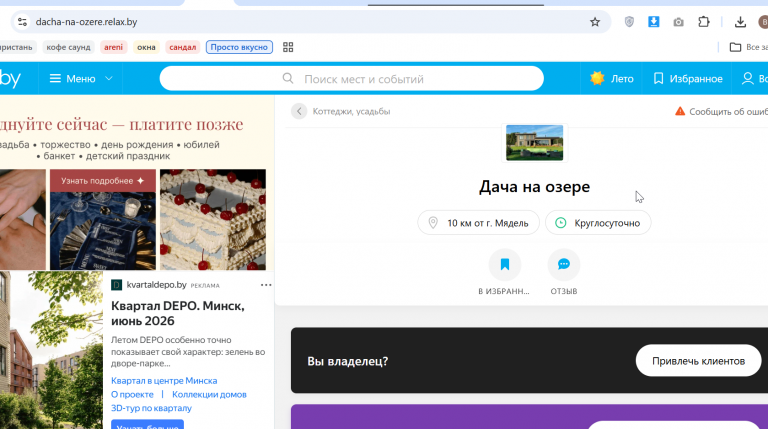Open 'Квартал DEPO. Минск, июнь 2026' headline
Image resolution: width=768 pixels, height=429 pixels.
click(x=178, y=313)
